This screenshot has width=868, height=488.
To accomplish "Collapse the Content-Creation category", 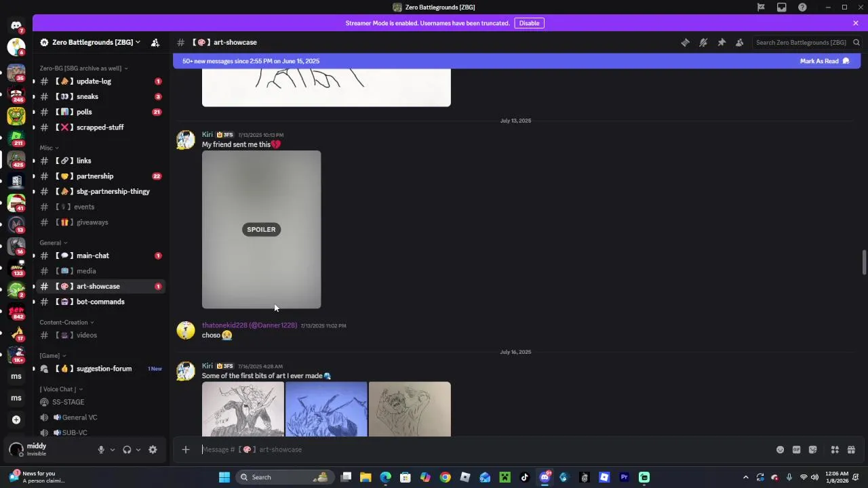I will pyautogui.click(x=66, y=323).
